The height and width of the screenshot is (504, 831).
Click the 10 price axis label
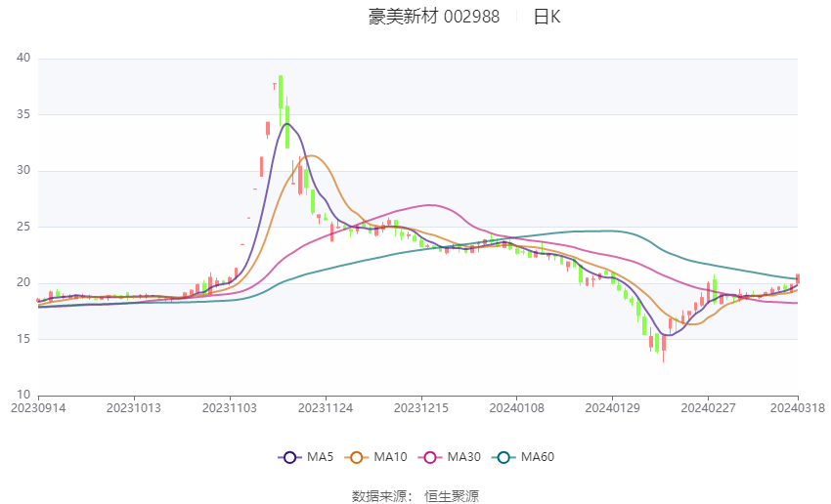23,395
